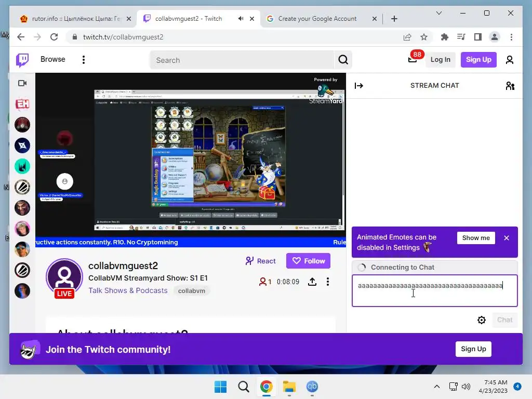Open the user profile icon in Twitch header

tap(509, 60)
